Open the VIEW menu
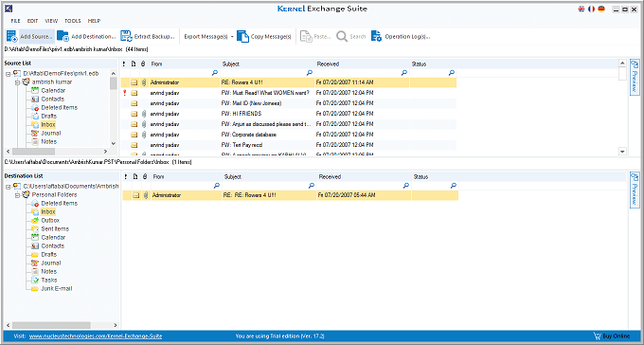The height and width of the screenshot is (345, 644). click(x=51, y=21)
